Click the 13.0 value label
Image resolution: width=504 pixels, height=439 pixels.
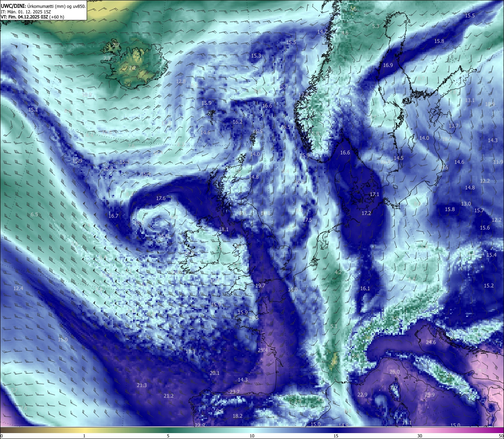tap(466, 204)
